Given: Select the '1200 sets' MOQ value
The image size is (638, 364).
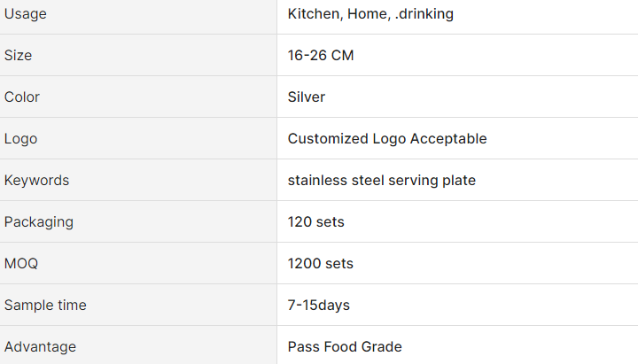Looking at the screenshot, I should 321,263.
